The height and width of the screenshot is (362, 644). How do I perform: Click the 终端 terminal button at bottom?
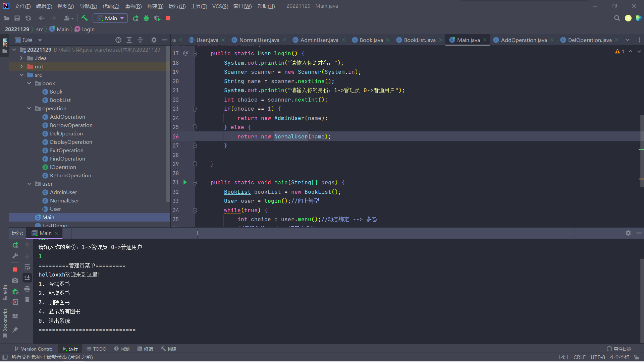(145, 349)
